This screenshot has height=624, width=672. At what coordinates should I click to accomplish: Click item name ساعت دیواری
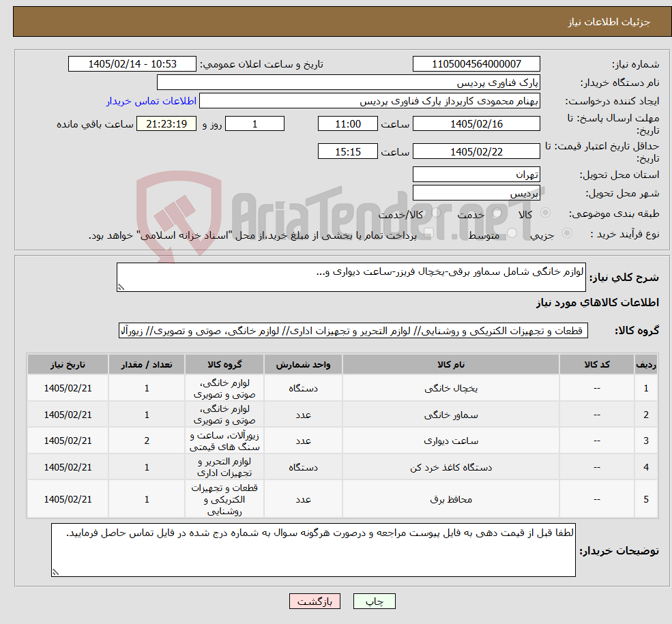coord(451,441)
